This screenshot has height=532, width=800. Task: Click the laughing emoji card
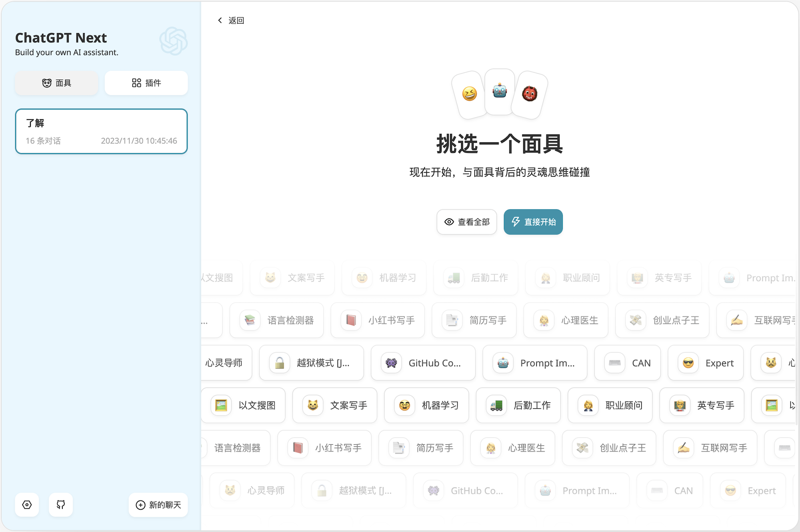(x=470, y=94)
